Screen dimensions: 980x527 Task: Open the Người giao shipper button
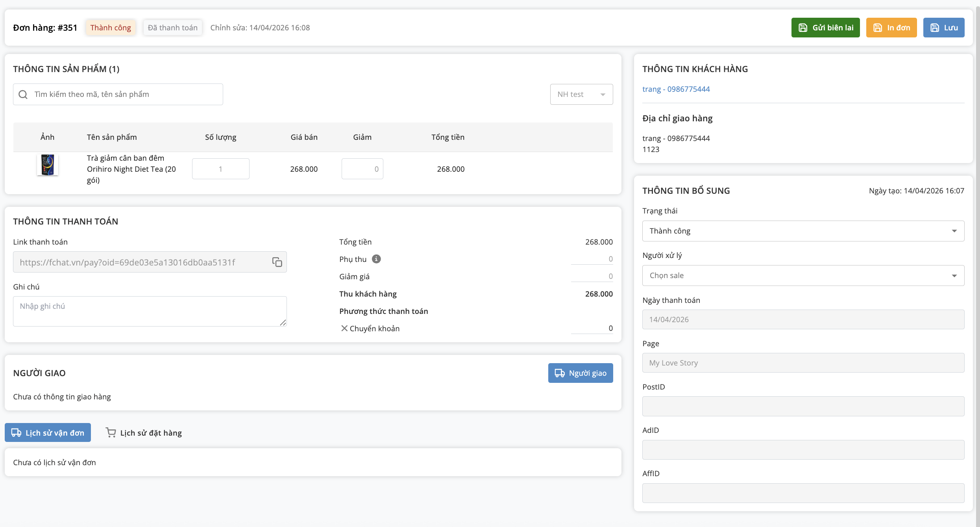pos(580,373)
